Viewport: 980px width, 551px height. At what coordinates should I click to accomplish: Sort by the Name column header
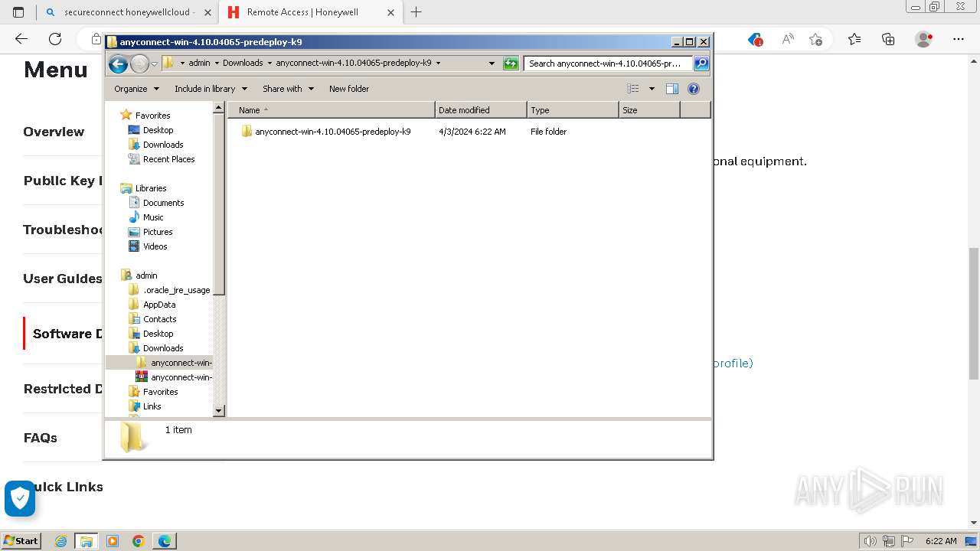point(332,110)
